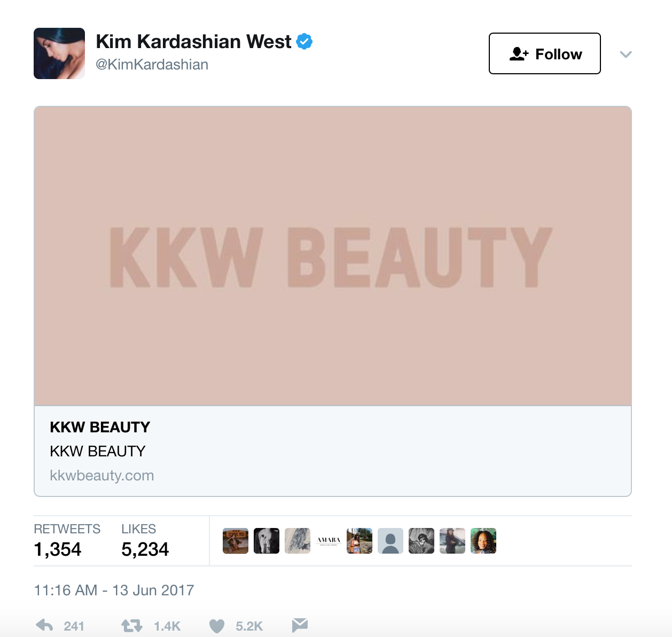
Task: Open the Kim Kardashian West display name
Action: (x=193, y=41)
